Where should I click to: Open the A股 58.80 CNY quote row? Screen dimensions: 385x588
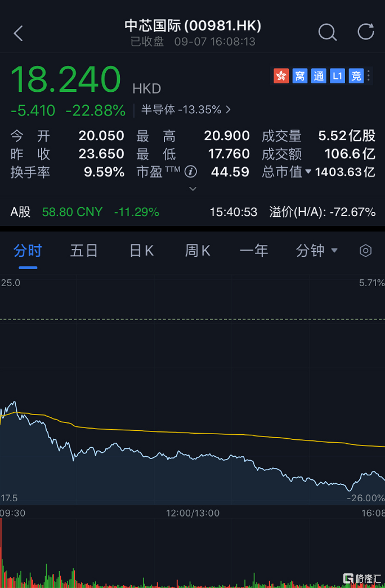click(x=84, y=212)
